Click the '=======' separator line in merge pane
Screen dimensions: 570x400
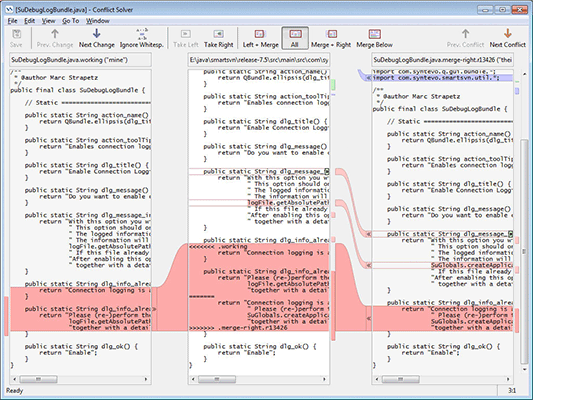[201, 297]
